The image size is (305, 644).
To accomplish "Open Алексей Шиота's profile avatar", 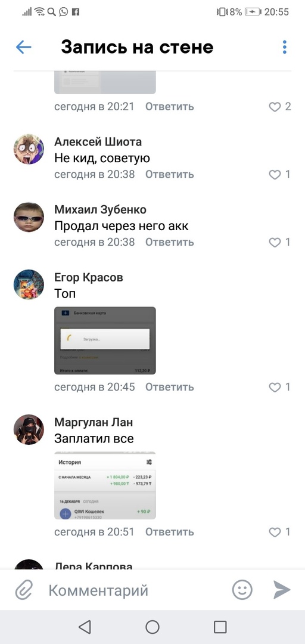I will coord(29,149).
